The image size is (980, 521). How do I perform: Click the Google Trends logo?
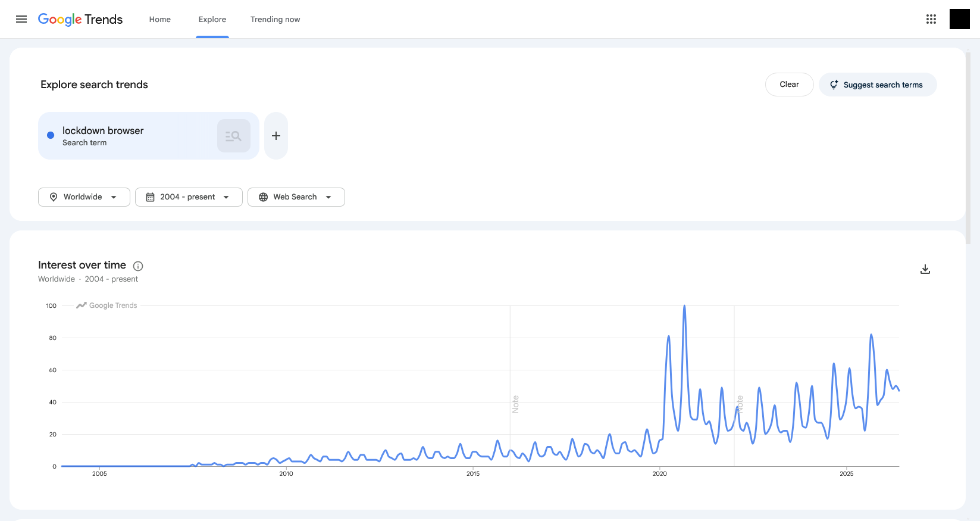point(80,20)
